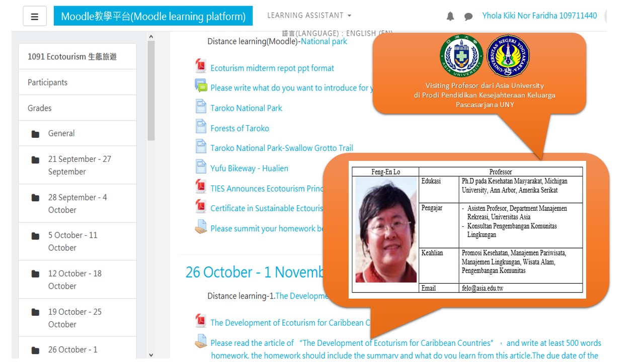Click sidebar scrollbar down arrow
The height and width of the screenshot is (362, 644).
151,355
